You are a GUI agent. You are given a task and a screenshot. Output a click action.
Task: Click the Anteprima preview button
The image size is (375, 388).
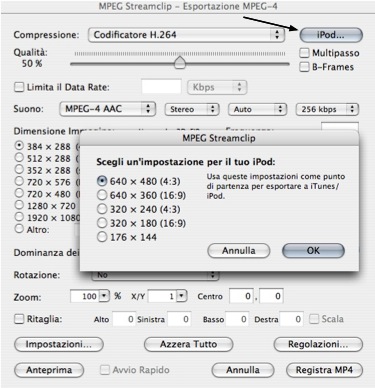[x=49, y=370]
